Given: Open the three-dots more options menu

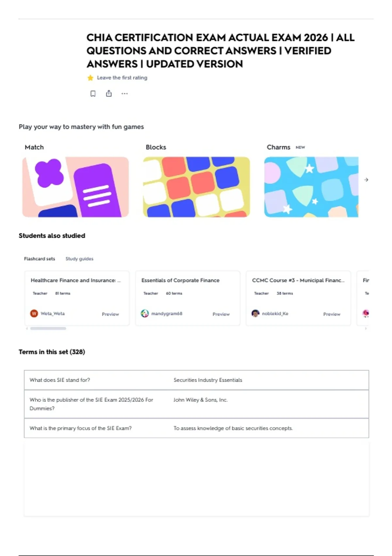Looking at the screenshot, I should (124, 94).
